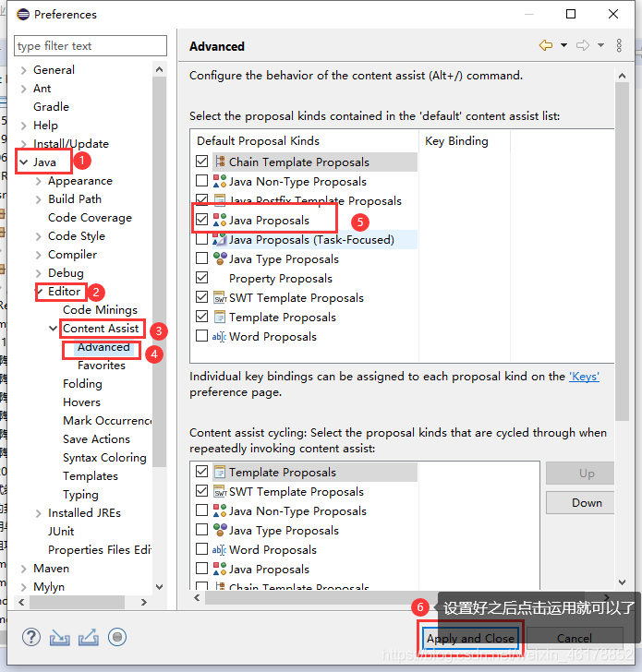This screenshot has width=642, height=672.
Task: Expand the Appearance node under Java
Action: [39, 181]
